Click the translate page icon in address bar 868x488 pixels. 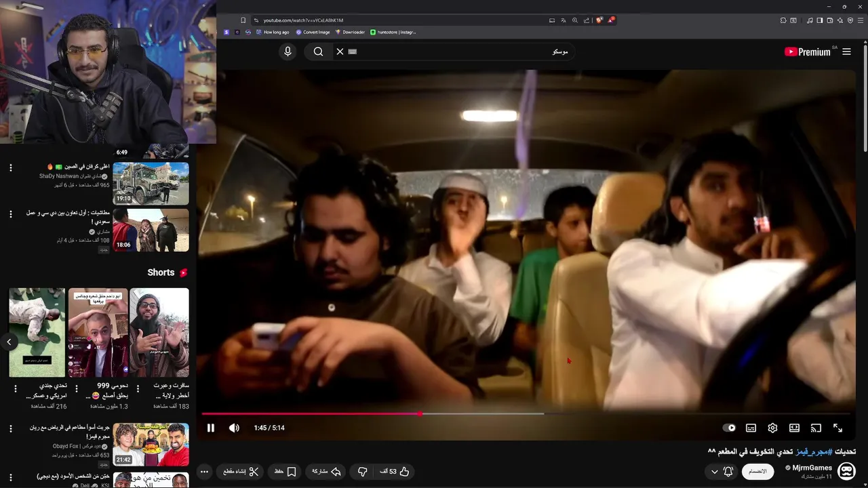[x=563, y=20]
